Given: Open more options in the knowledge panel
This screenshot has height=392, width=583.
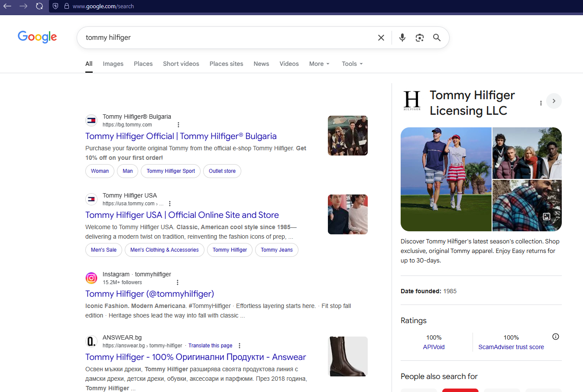Looking at the screenshot, I should click(541, 103).
